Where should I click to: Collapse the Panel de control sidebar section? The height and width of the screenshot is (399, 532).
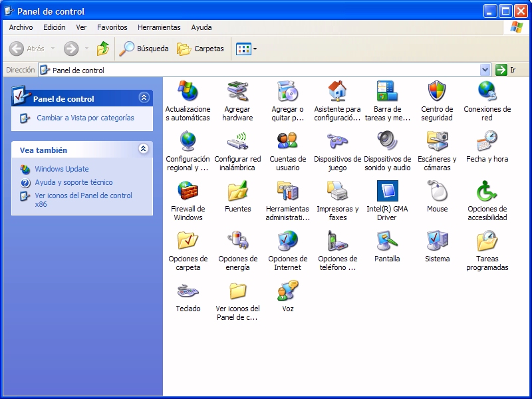pyautogui.click(x=144, y=98)
